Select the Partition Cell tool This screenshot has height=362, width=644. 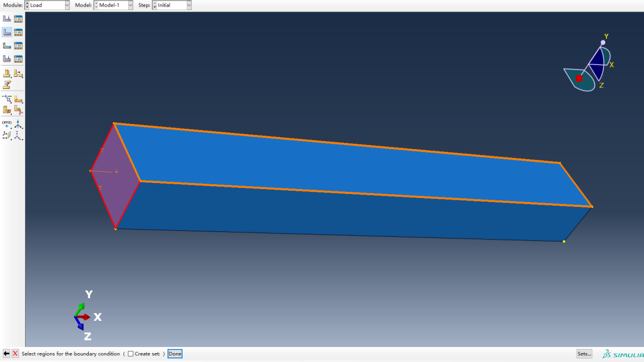pos(7,109)
